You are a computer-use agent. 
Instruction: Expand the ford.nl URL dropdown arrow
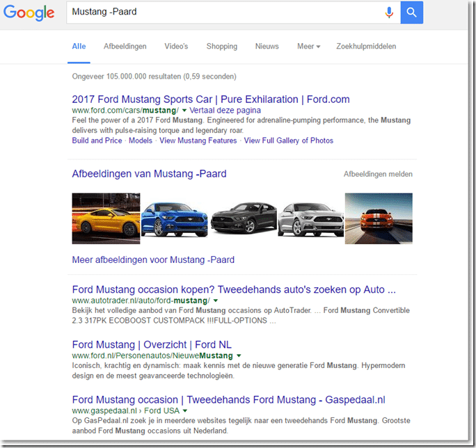(239, 355)
